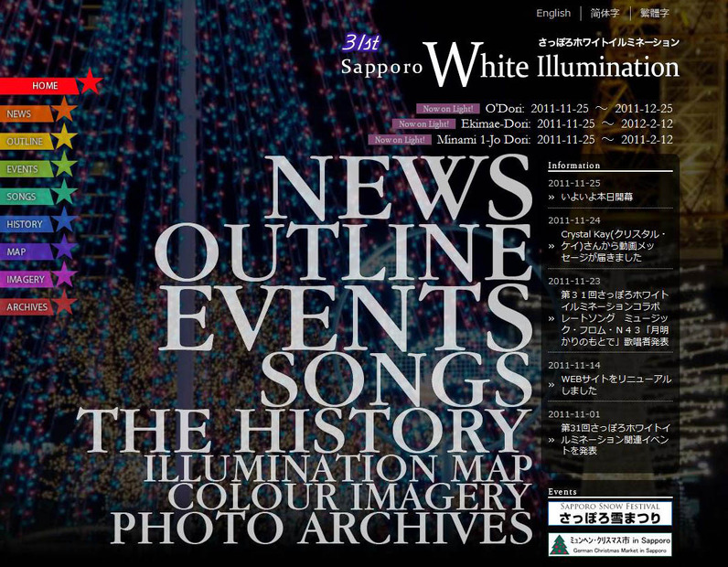Click the Information section heading

573,166
